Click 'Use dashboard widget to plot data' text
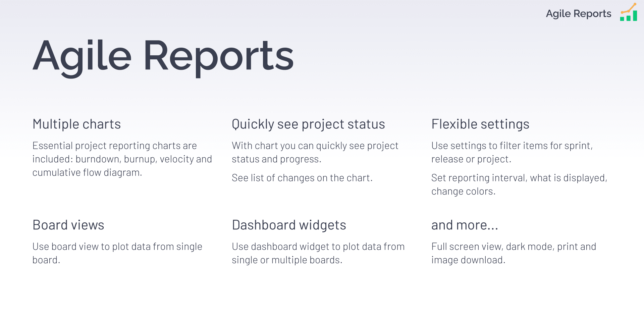 [318, 253]
